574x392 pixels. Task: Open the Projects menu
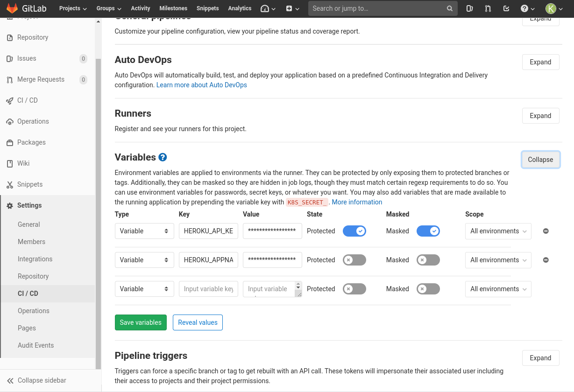coord(73,8)
